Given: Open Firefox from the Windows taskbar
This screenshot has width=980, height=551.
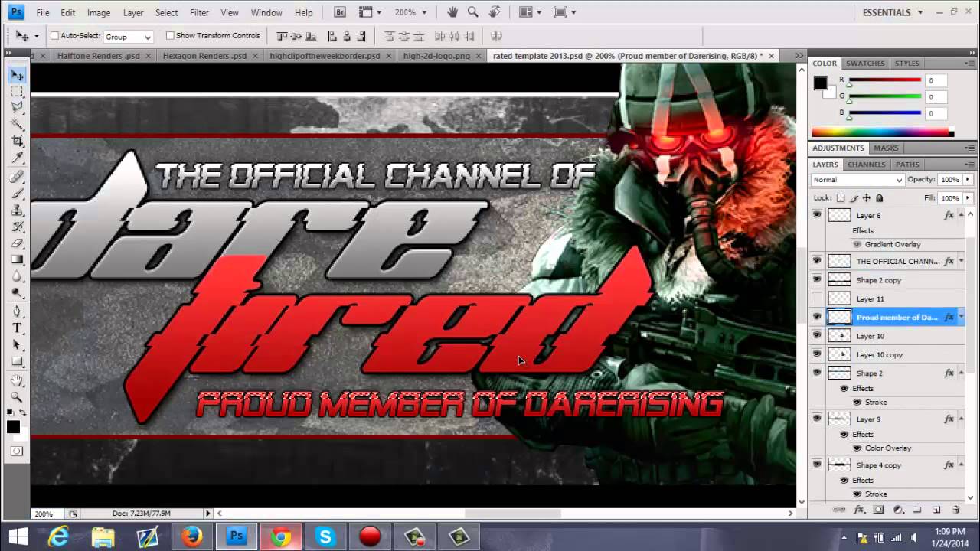Looking at the screenshot, I should coord(191,536).
